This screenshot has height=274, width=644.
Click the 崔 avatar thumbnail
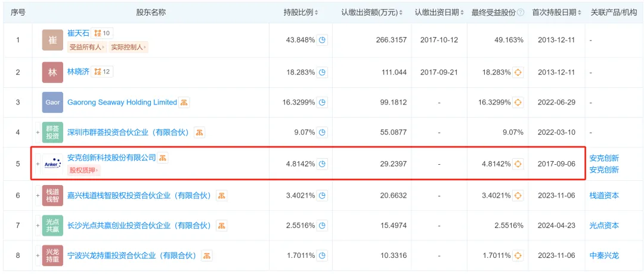52,40
